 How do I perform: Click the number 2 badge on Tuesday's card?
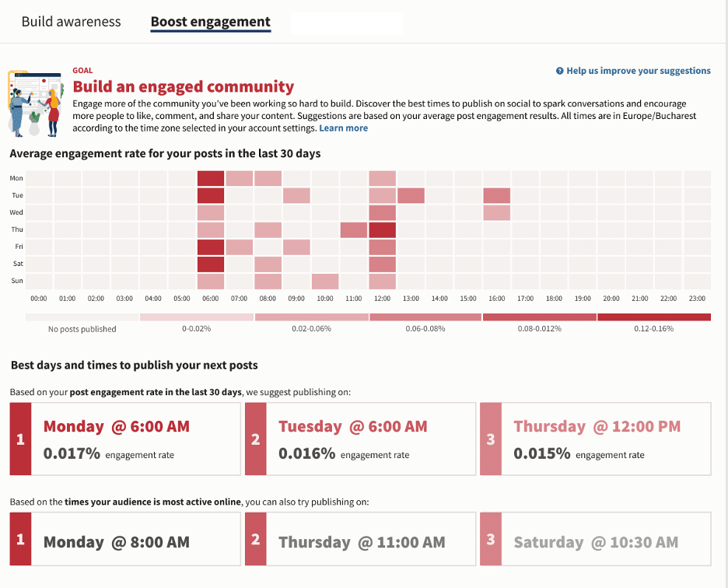(x=255, y=439)
